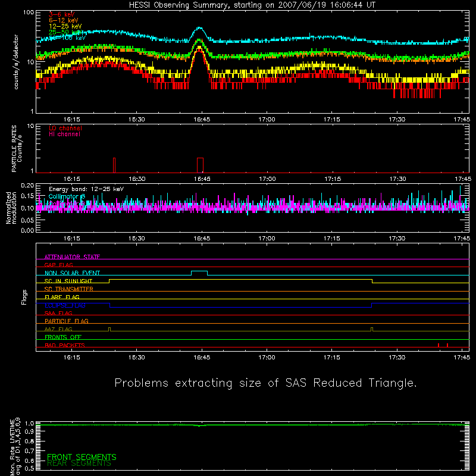The image size is (476, 476).
Task: Select the REAR SEGMENTS legend label
Action: pos(79,464)
